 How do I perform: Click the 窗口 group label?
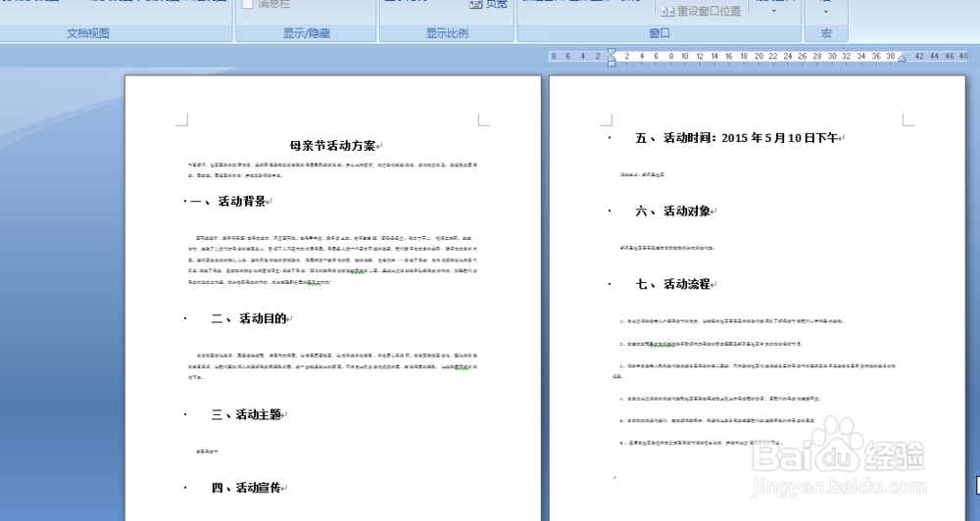[660, 33]
